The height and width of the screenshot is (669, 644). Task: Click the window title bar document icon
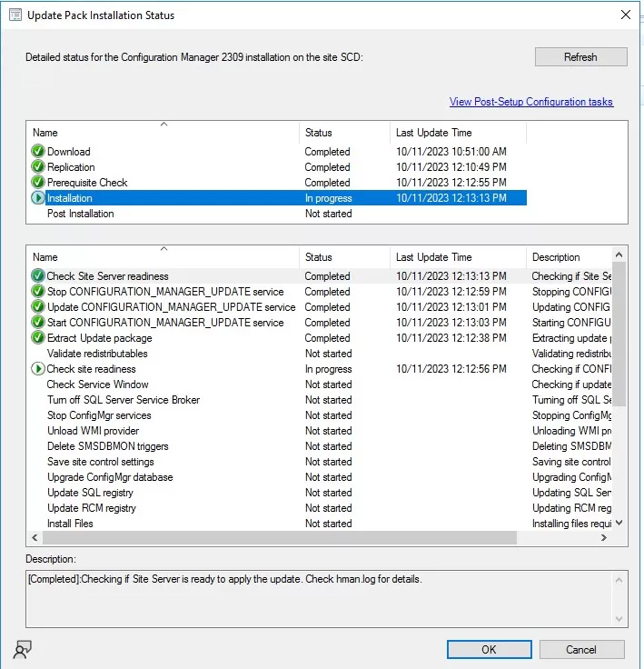coord(15,15)
